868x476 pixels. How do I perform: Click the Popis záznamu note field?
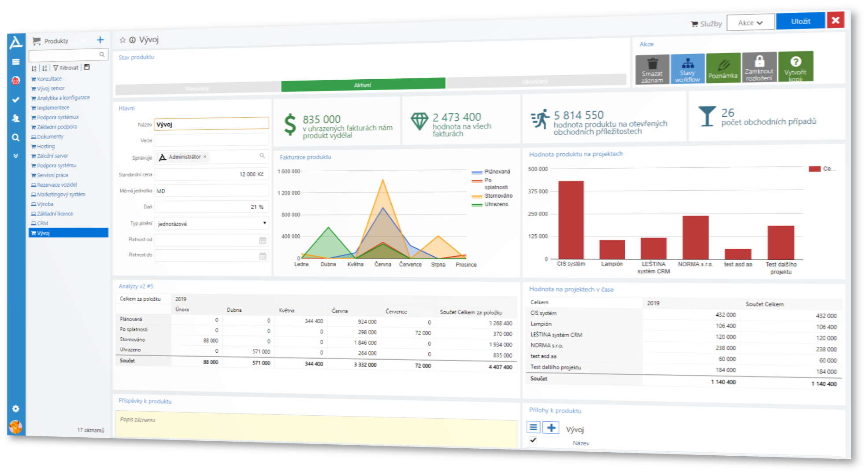316,430
